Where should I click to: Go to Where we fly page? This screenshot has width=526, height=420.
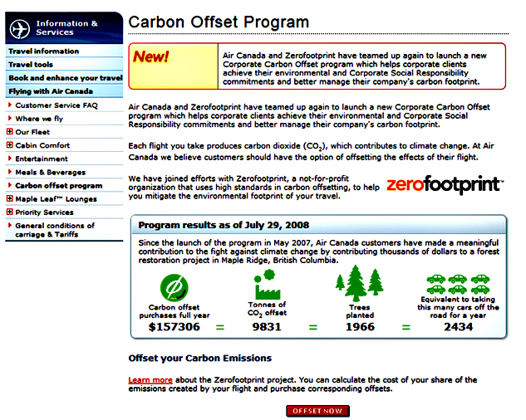coord(39,119)
